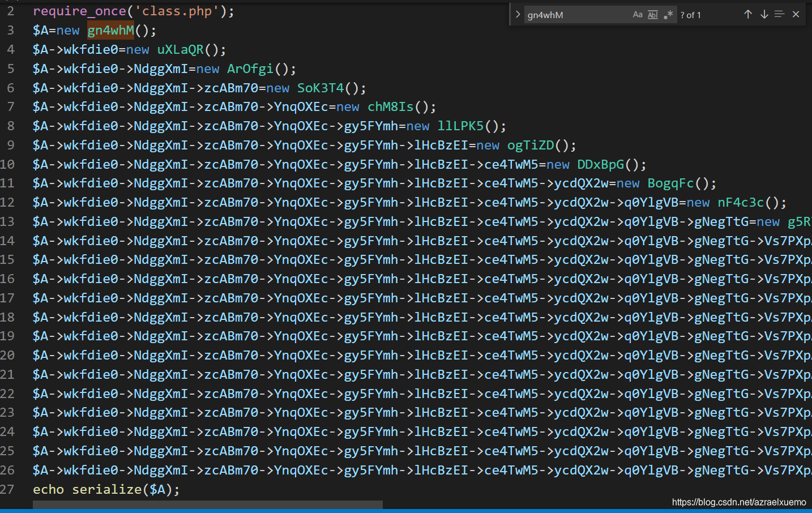
Task: Close the find widget
Action: (796, 14)
